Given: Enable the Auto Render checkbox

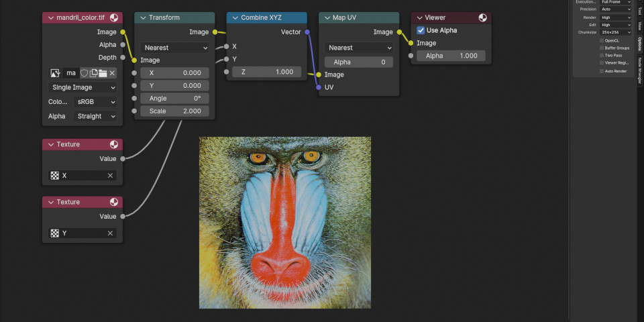Looking at the screenshot, I should tap(602, 70).
